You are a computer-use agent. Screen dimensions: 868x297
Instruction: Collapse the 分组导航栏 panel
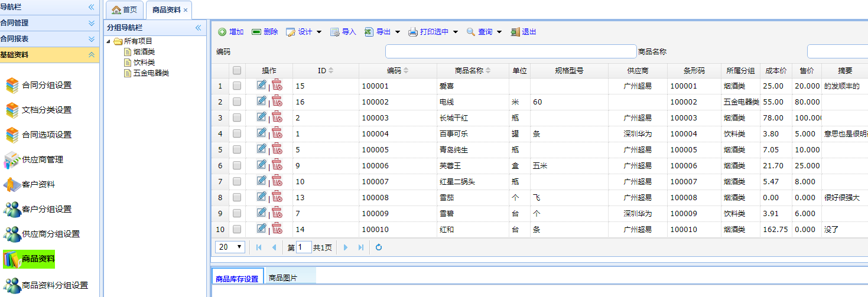coord(199,27)
